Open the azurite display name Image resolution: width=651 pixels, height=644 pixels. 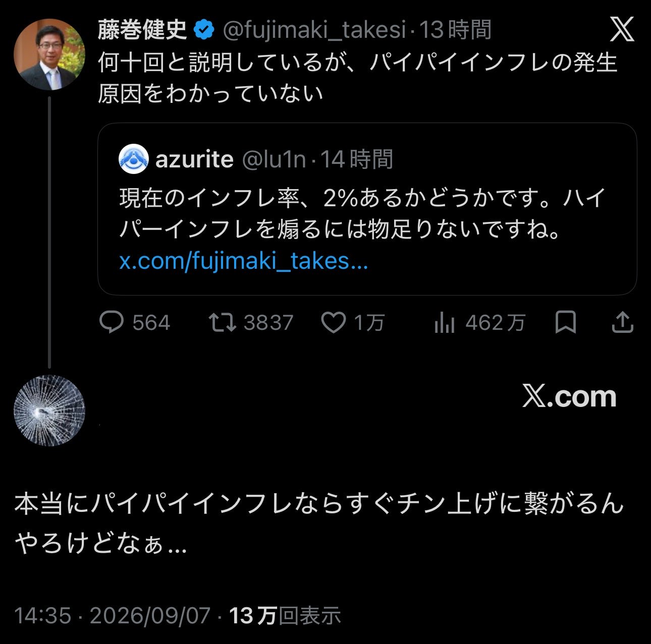point(194,159)
